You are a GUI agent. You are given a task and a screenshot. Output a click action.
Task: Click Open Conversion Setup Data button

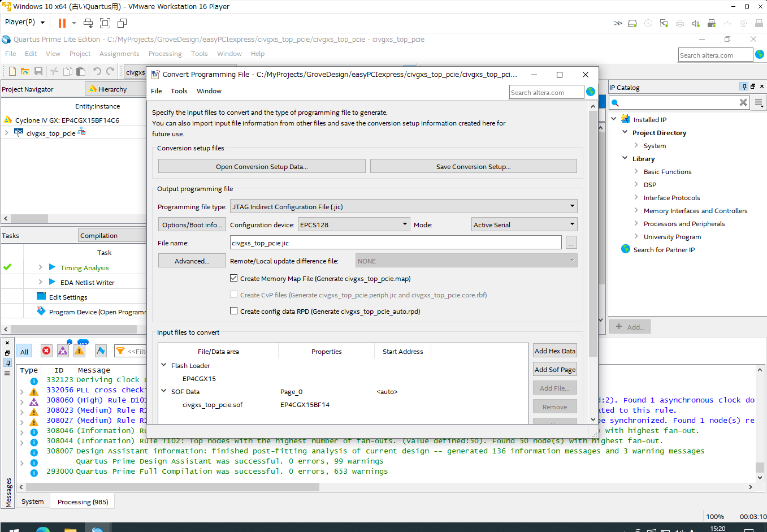262,166
